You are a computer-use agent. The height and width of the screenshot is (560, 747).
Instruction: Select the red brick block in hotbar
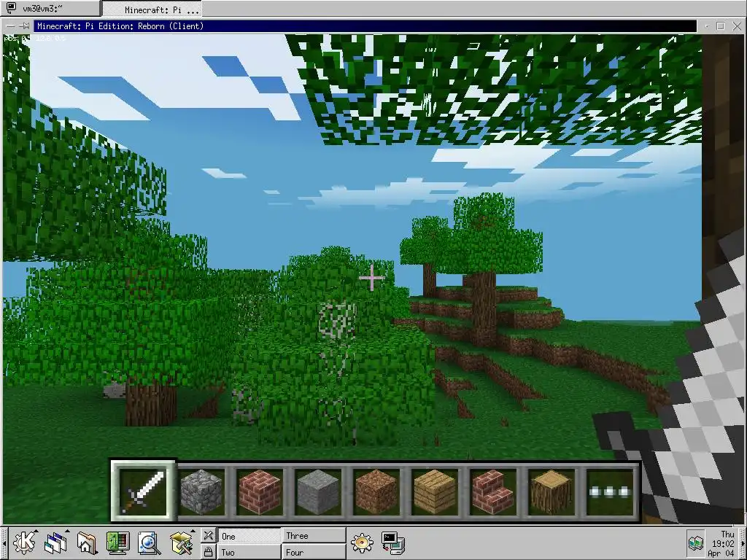(x=260, y=491)
